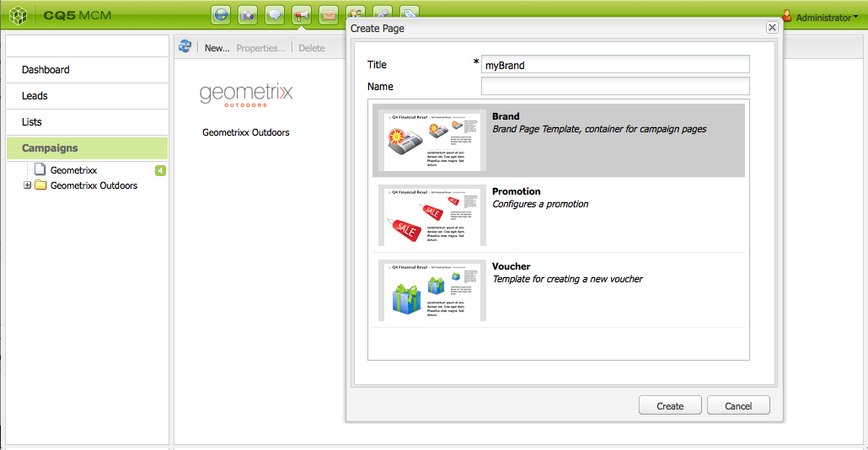The height and width of the screenshot is (450, 868).
Task: Click the Geometrixx Outdoors folder icon
Action: 40,185
